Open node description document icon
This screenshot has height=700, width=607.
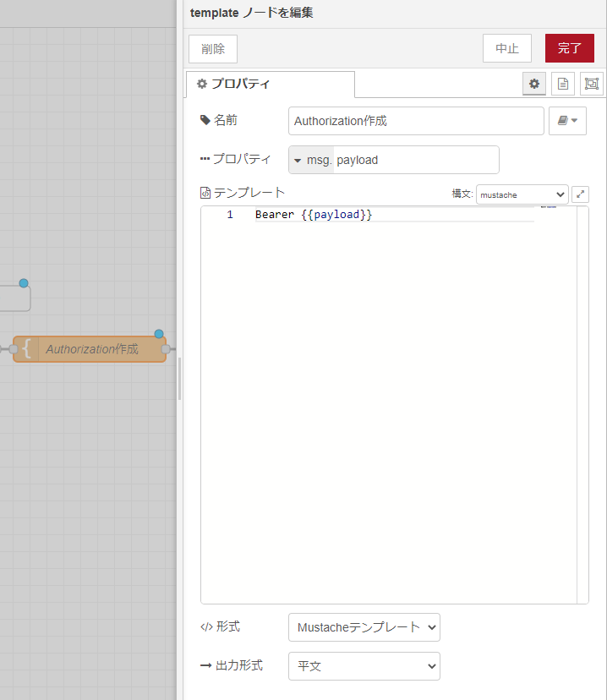tap(563, 84)
